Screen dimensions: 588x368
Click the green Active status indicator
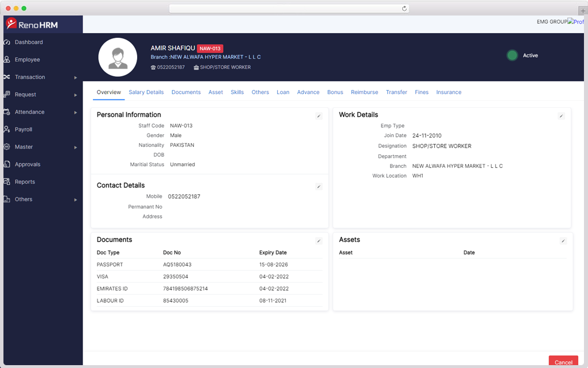(x=512, y=56)
